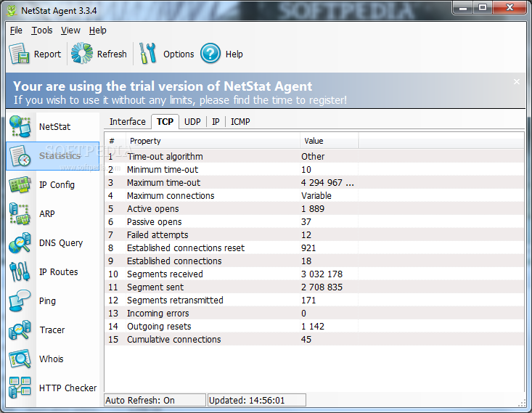Open the Tracer sidebar icon

(20, 330)
